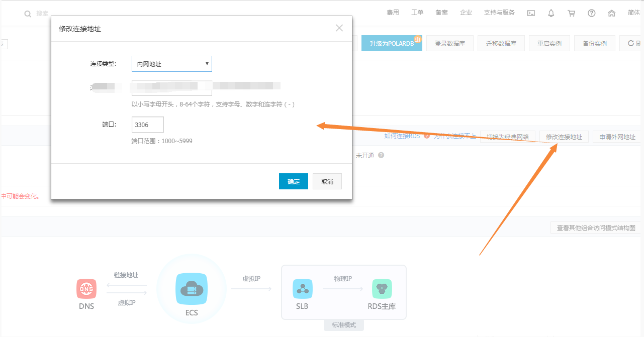The width and height of the screenshot is (644, 337).
Task: Open the 费用 menu in top navigation
Action: click(x=393, y=13)
